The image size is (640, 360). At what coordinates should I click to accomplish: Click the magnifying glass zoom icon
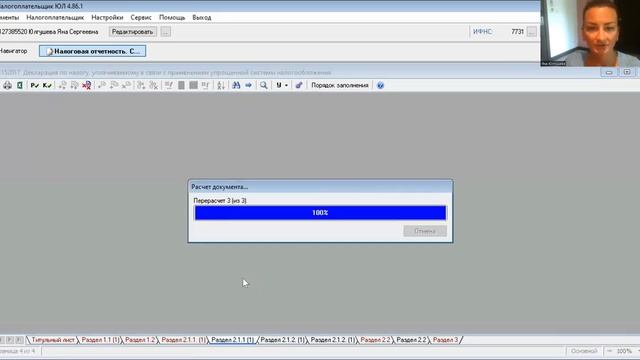pyautogui.click(x=264, y=85)
